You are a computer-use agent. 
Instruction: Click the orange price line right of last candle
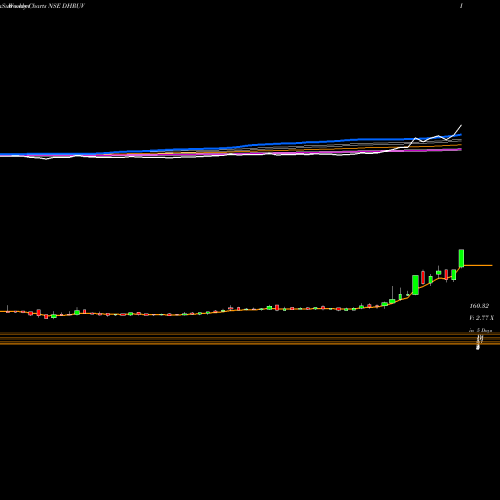click(x=478, y=265)
